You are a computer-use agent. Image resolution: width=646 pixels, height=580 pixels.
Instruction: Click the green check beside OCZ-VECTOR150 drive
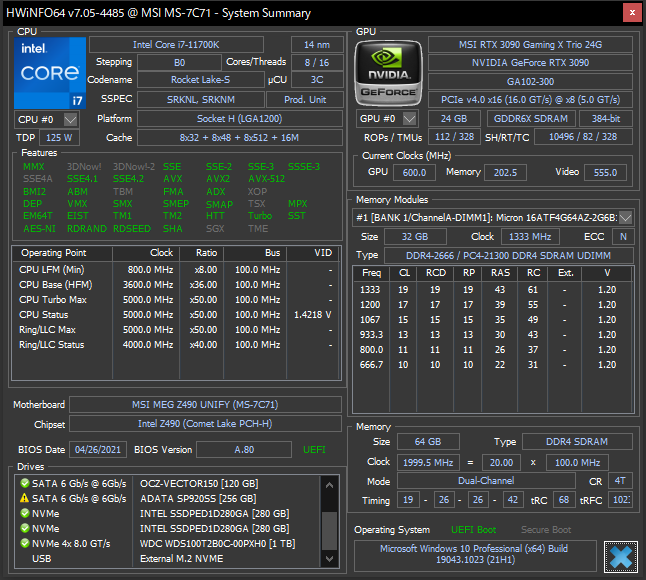coord(24,484)
